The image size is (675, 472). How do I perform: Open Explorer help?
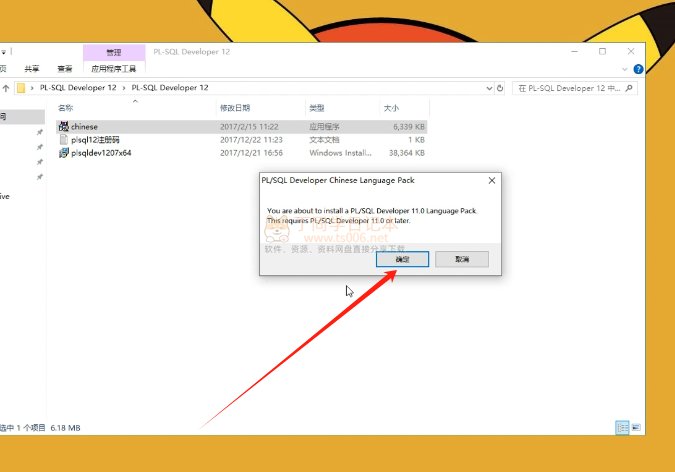638,69
